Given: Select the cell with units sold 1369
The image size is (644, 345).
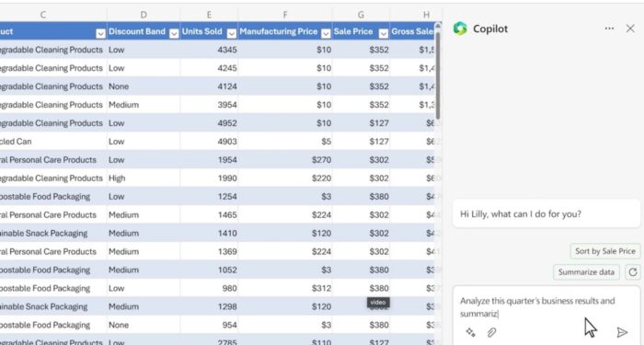Looking at the screenshot, I should [209, 251].
